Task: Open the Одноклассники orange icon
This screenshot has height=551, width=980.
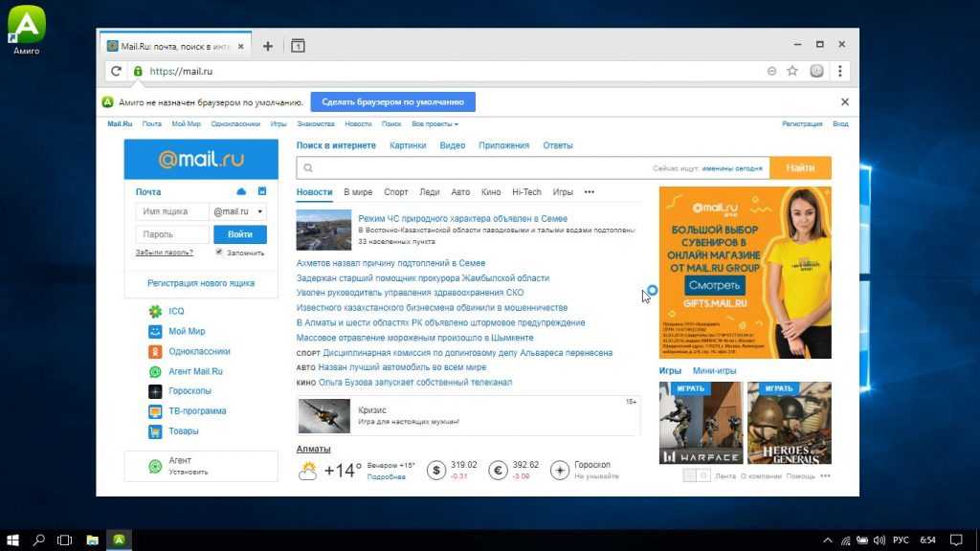Action: [x=155, y=351]
